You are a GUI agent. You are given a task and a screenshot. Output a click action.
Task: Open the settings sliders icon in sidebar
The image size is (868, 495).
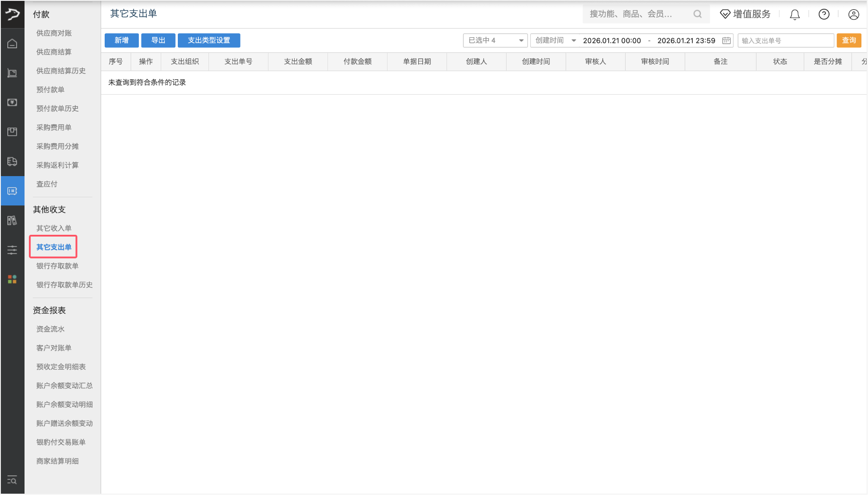(x=12, y=250)
